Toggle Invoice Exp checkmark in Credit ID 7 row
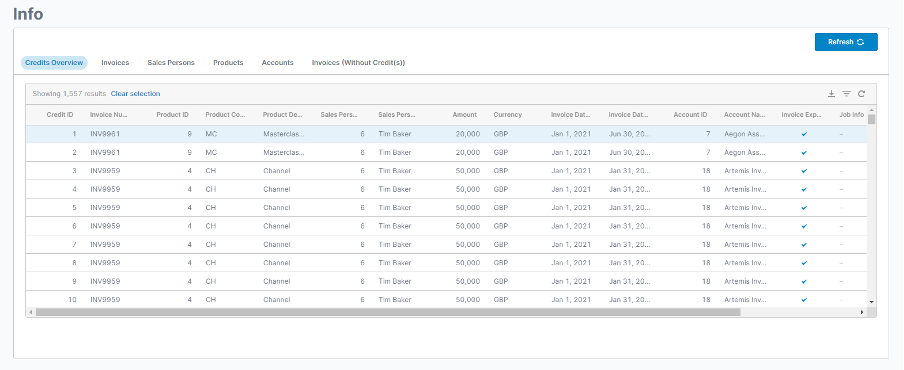Image resolution: width=904 pixels, height=370 pixels. coord(804,244)
